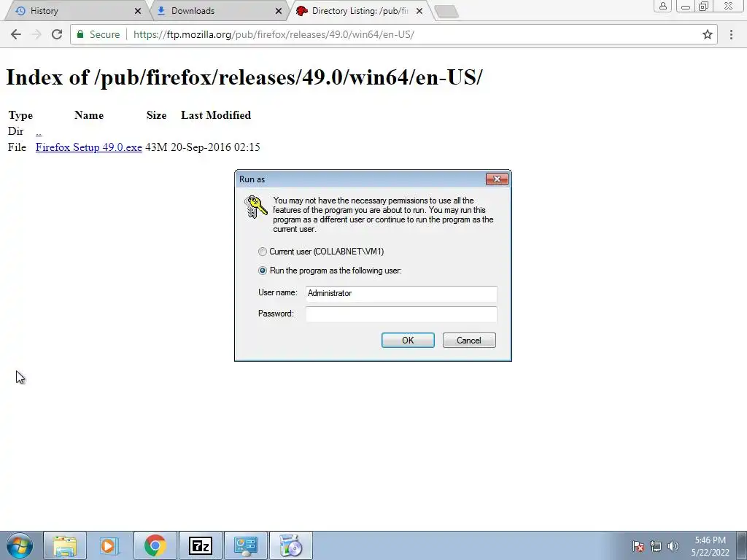
Task: Click the address bar URL
Action: click(274, 34)
